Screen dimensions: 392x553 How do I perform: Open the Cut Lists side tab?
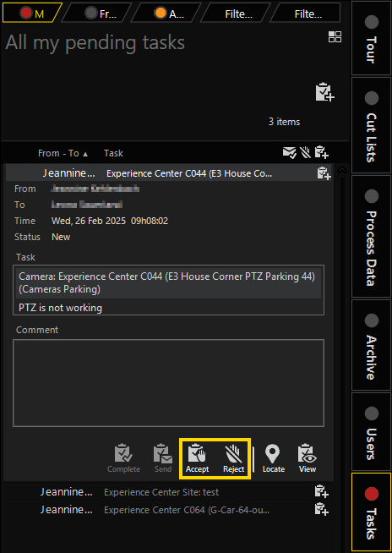pos(371,125)
